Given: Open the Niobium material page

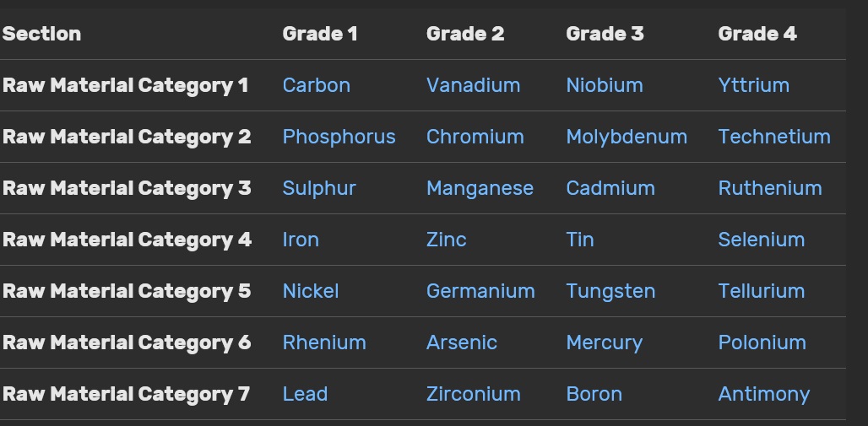Looking at the screenshot, I should 605,85.
